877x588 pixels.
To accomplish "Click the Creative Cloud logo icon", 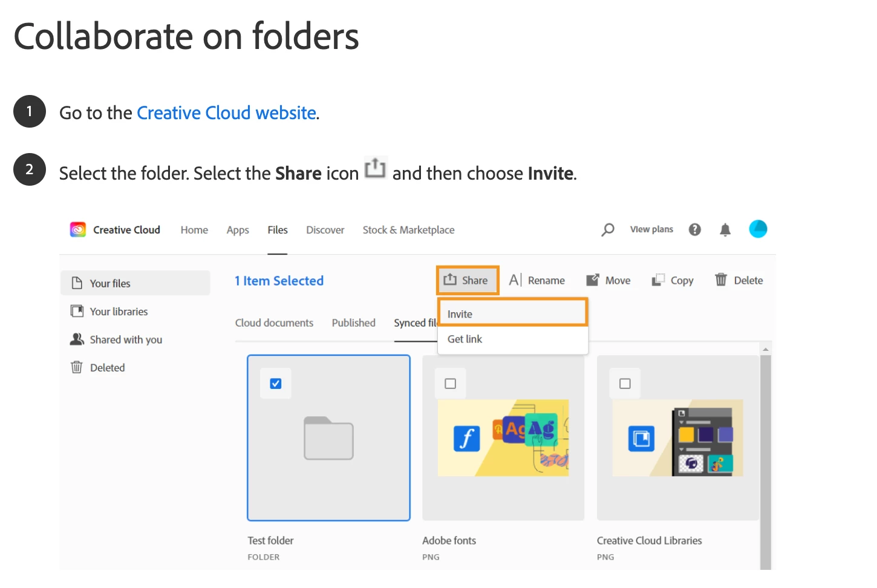I will click(x=78, y=230).
